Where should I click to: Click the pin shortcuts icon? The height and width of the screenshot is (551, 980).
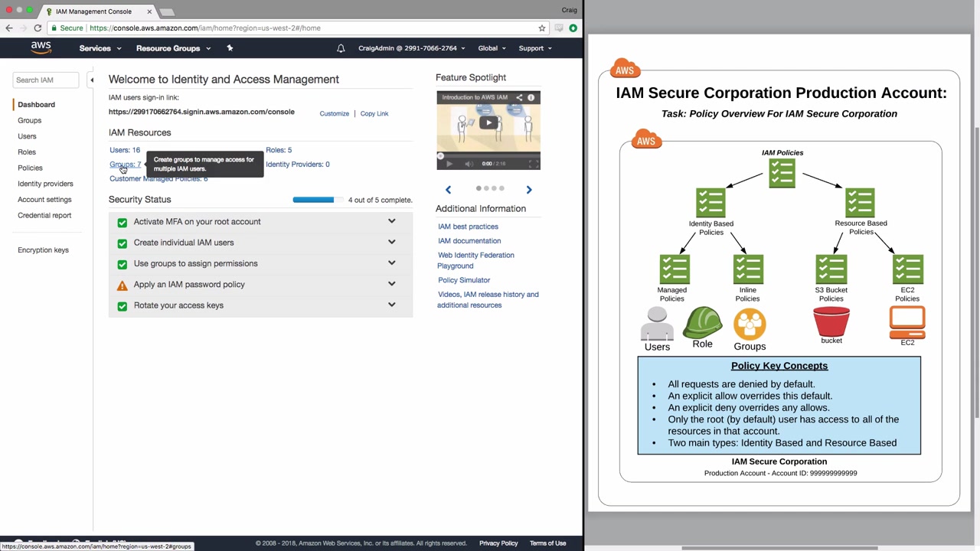point(230,48)
